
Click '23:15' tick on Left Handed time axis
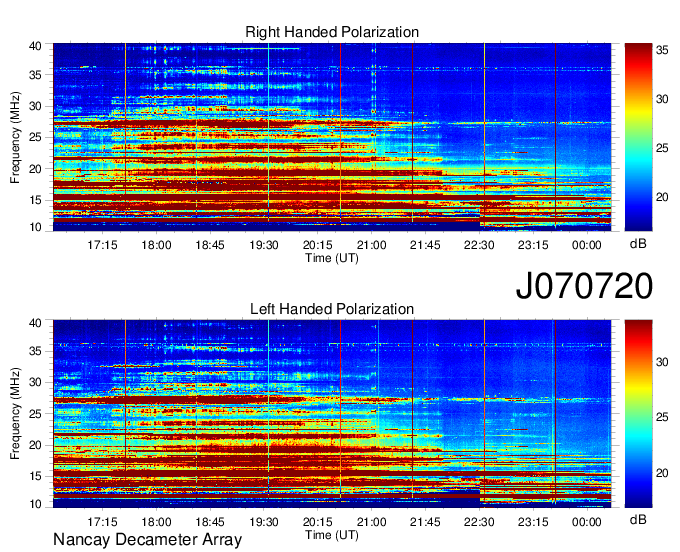533,522
